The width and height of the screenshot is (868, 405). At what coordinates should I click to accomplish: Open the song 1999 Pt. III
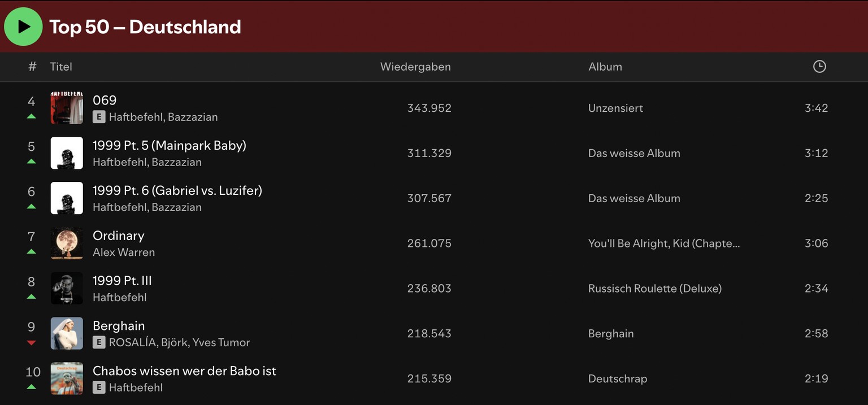coord(122,281)
